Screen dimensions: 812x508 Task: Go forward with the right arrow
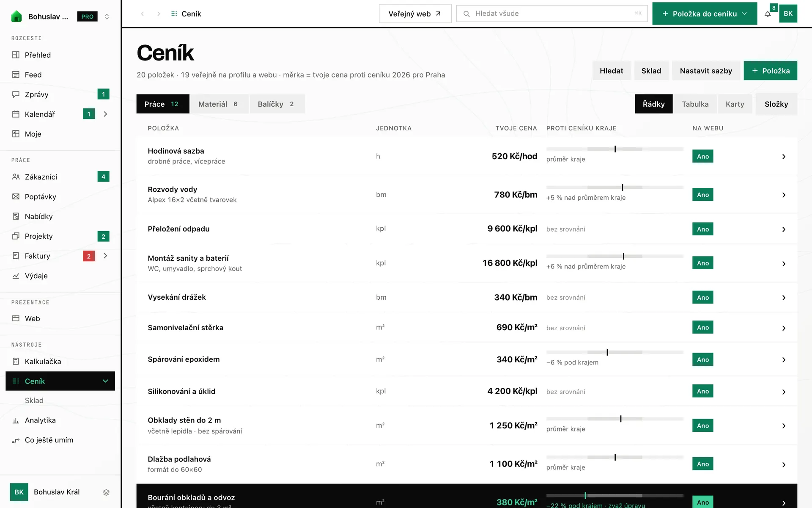coord(159,14)
